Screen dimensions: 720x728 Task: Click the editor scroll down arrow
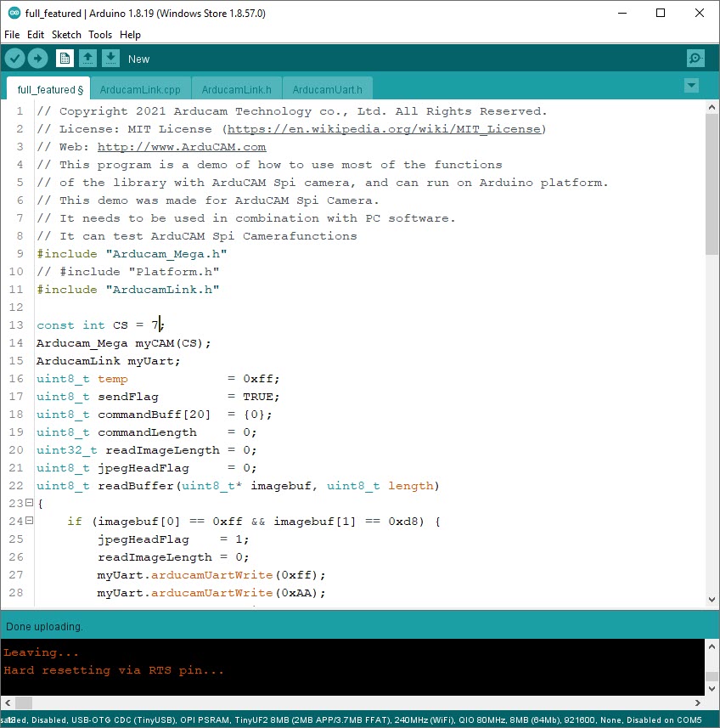click(x=712, y=600)
